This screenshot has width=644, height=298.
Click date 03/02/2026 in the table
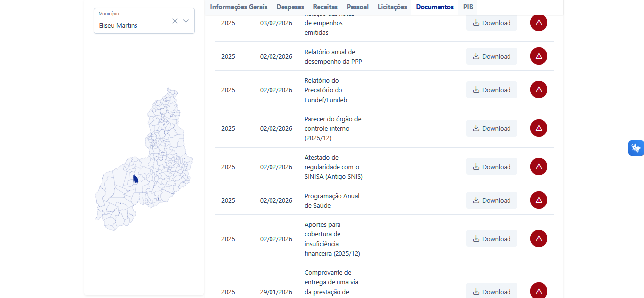[x=276, y=23]
